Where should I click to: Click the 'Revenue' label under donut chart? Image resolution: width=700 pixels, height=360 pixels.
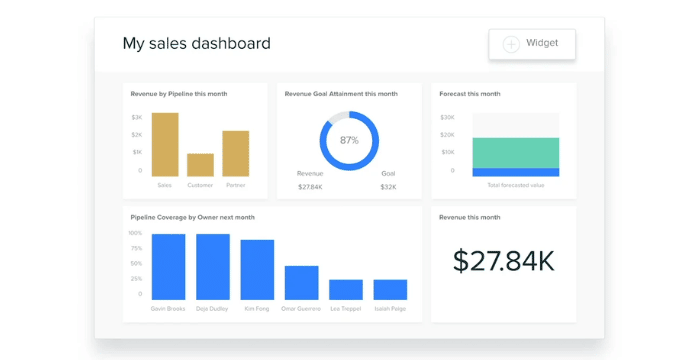(310, 174)
